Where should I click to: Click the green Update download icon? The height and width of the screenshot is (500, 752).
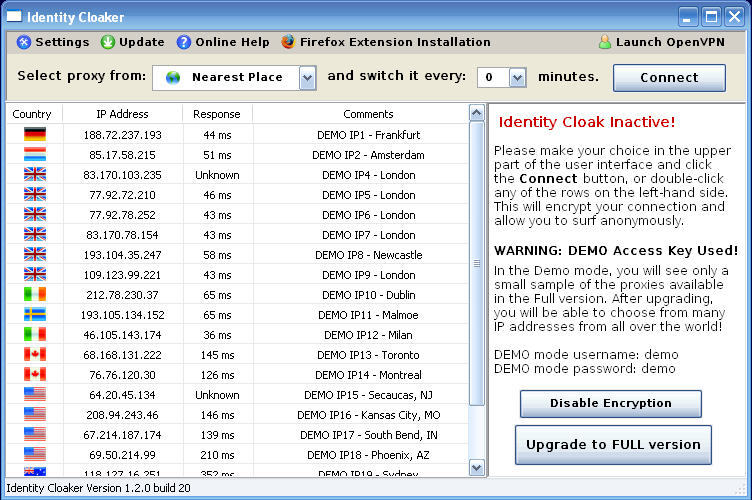coord(108,42)
